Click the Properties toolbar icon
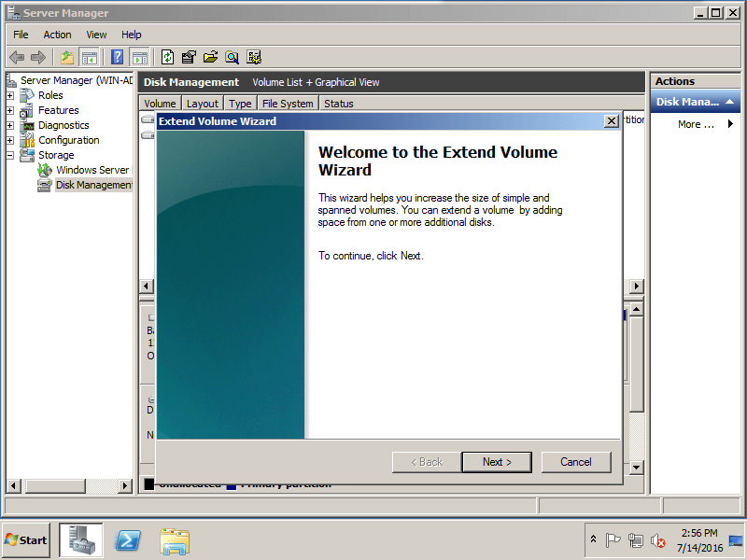 pyautogui.click(x=189, y=58)
